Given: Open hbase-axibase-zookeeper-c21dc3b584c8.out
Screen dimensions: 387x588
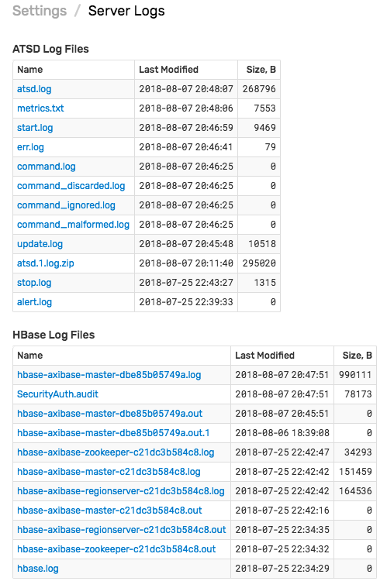Looking at the screenshot, I should coord(116,549).
